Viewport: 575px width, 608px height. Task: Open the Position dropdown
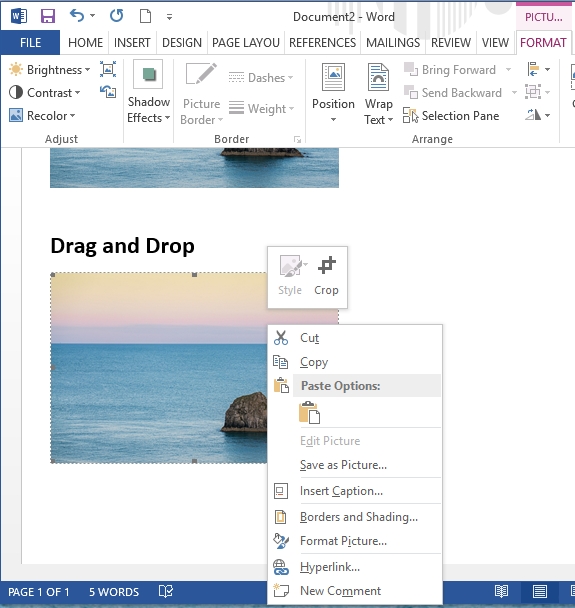(333, 93)
